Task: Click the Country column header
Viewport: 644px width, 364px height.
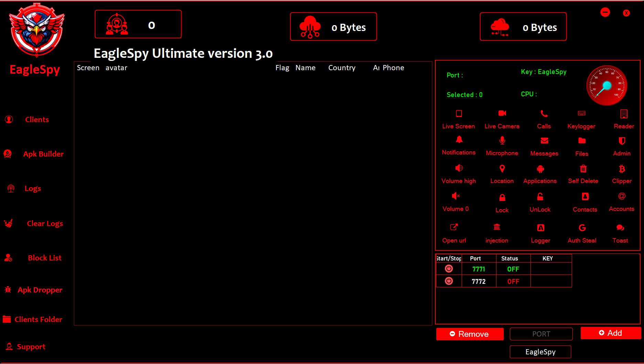Action: coord(342,68)
